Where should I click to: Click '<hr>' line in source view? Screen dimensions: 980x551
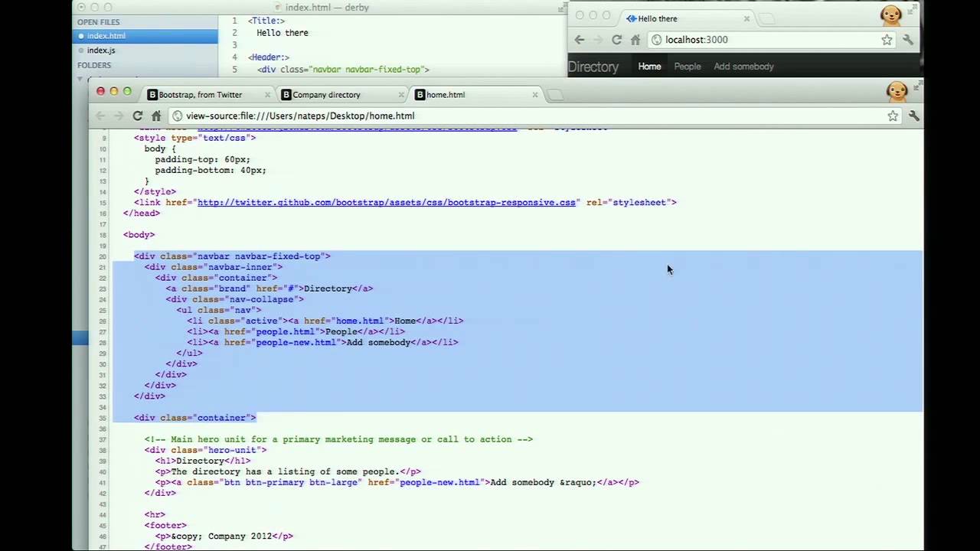click(155, 514)
